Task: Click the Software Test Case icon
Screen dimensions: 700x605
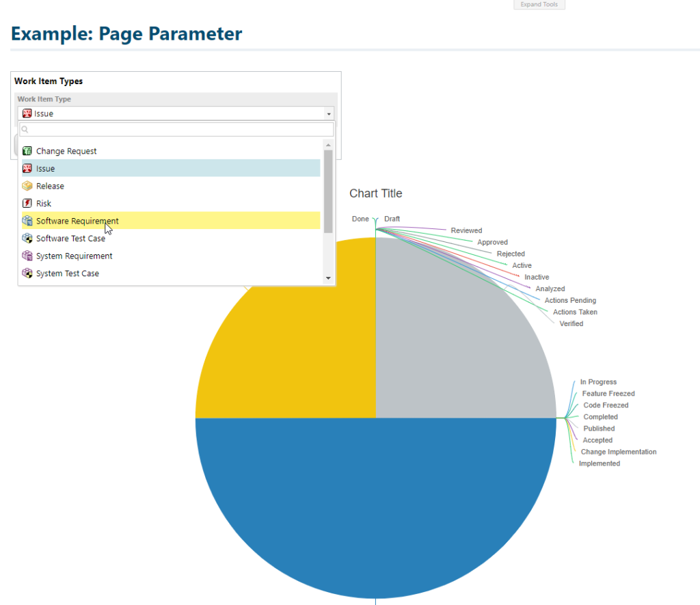Action: 28,238
